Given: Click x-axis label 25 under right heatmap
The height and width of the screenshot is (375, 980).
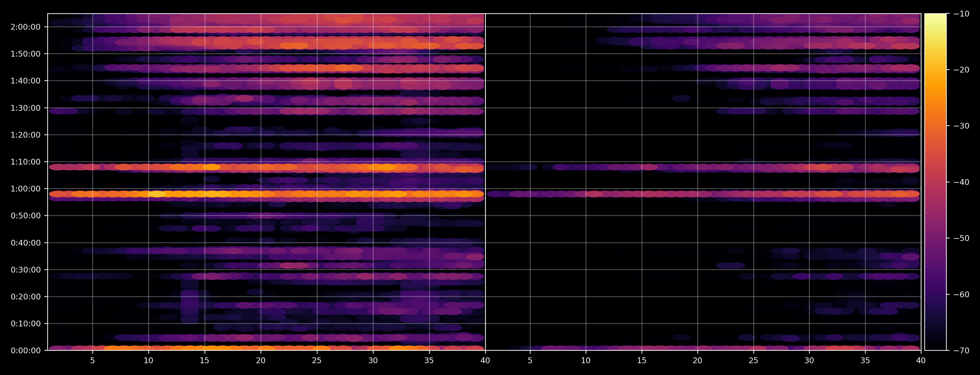Looking at the screenshot, I should pos(753,360).
